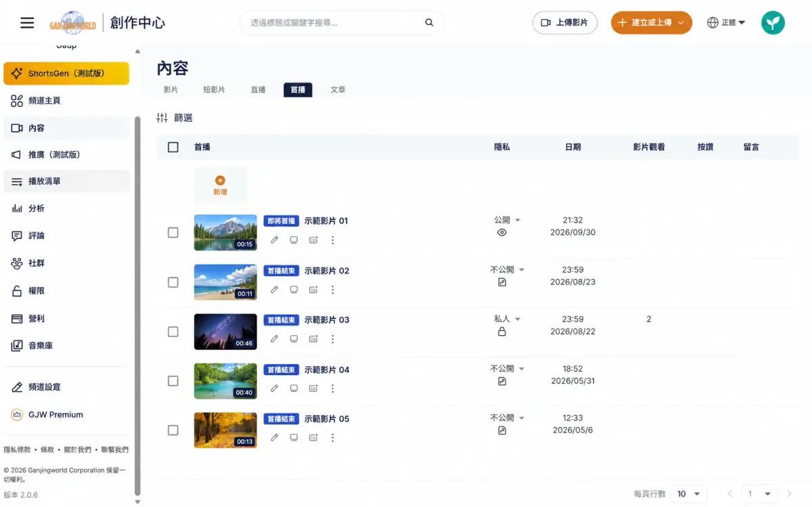The width and height of the screenshot is (812, 507).
Task: Open monitor icon for 示範影片 02
Action: (294, 290)
